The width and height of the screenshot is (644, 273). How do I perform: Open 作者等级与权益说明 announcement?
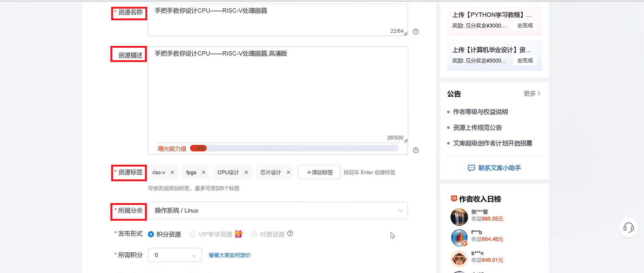click(x=480, y=112)
